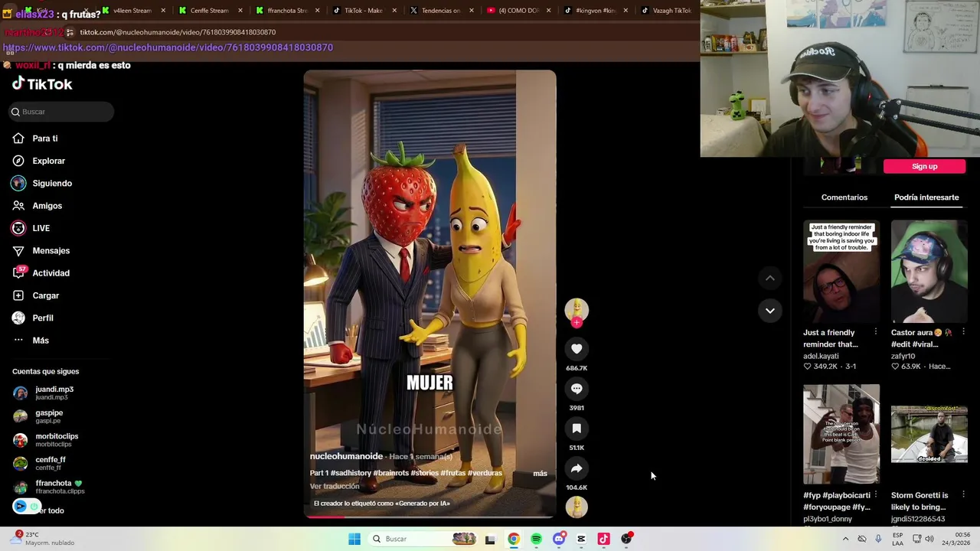
Task: Open the TikTok logo home link
Action: [x=42, y=84]
